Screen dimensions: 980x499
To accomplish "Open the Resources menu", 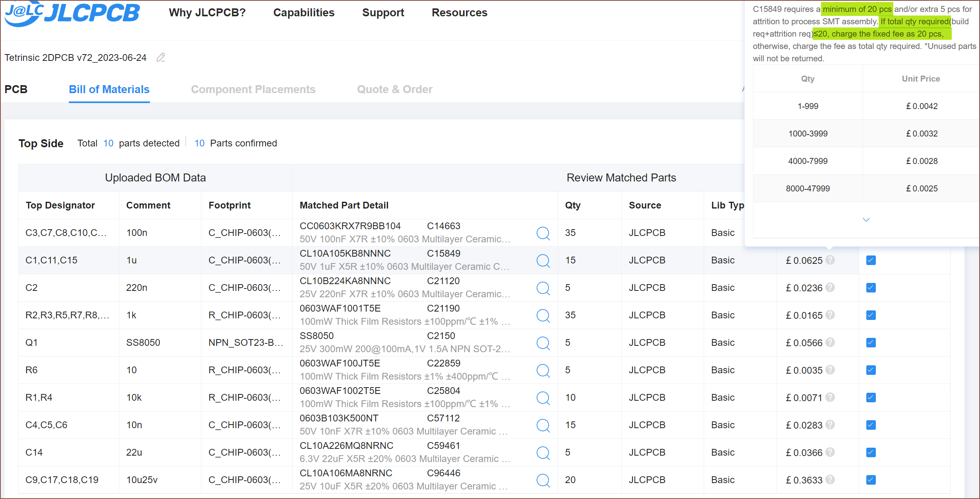I will (459, 13).
